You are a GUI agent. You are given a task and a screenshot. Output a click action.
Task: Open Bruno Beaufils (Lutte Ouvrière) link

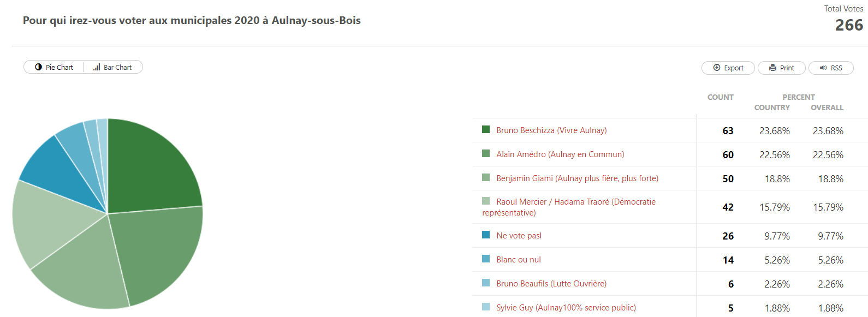(x=551, y=284)
